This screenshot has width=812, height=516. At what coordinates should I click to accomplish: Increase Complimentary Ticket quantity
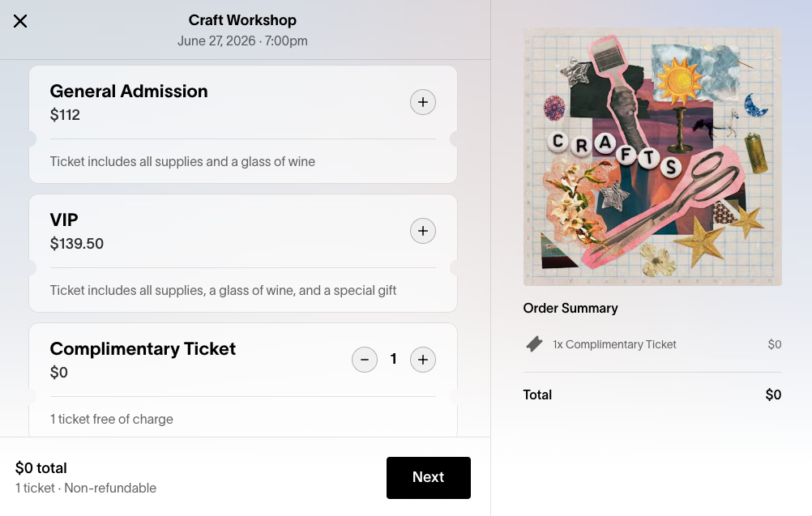(422, 360)
